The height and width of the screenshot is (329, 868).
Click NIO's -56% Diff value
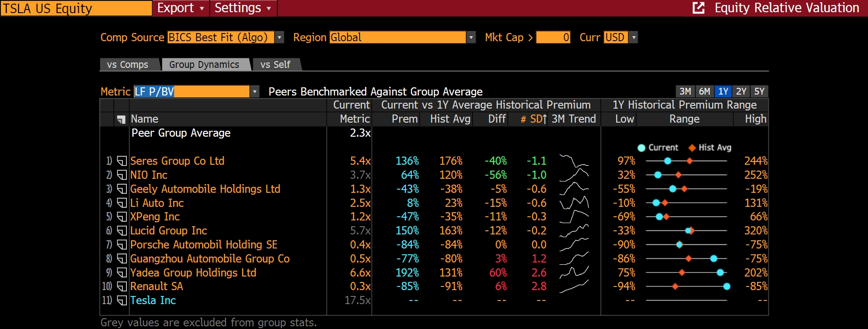496,175
